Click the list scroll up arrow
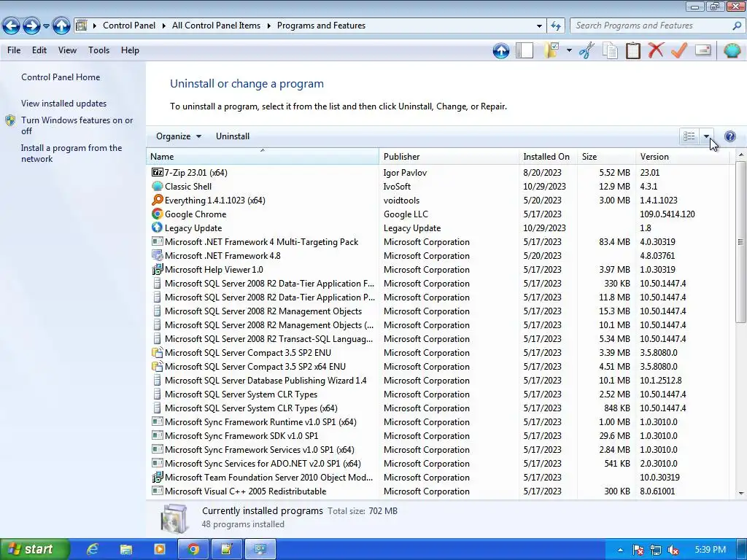This screenshot has height=560, width=747. pos(741,155)
